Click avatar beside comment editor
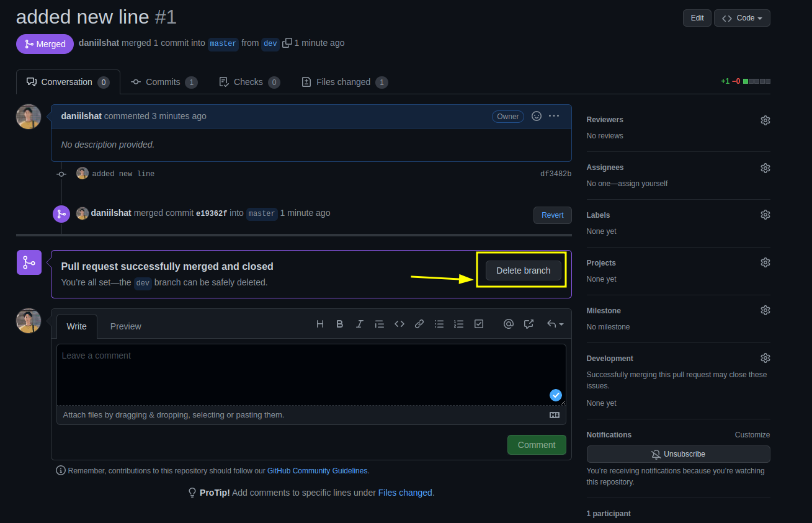This screenshot has width=812, height=523. coord(29,321)
